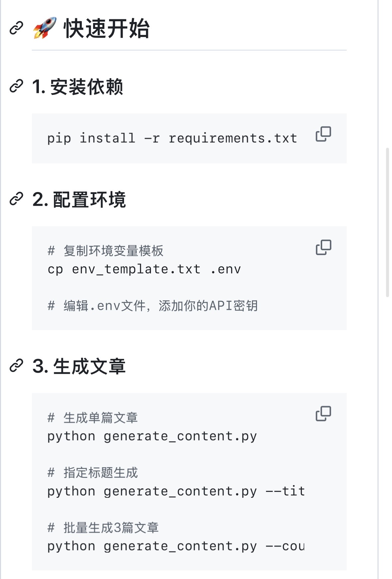392x579 pixels.
Task: Select the 快速开始 heading text
Action: [106, 29]
